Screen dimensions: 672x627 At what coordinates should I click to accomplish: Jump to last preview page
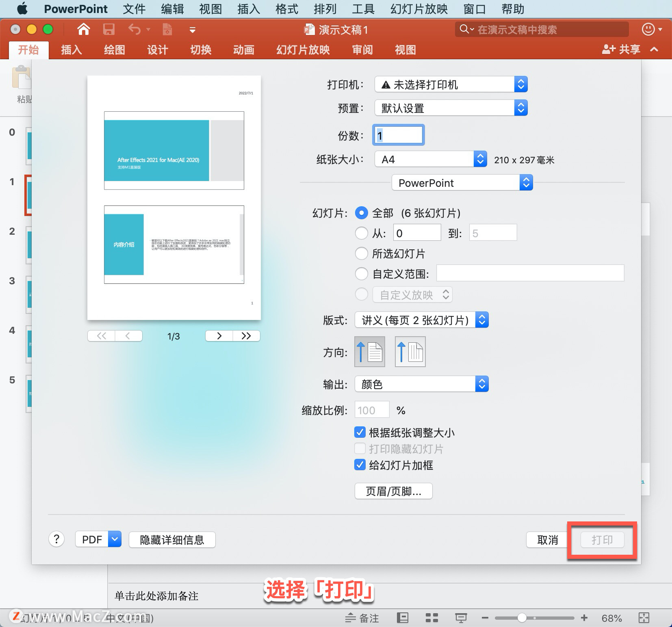[246, 336]
